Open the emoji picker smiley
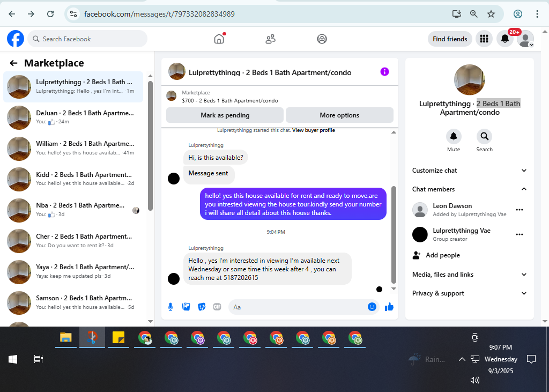Screen dimensions: 549x392 click(372, 307)
